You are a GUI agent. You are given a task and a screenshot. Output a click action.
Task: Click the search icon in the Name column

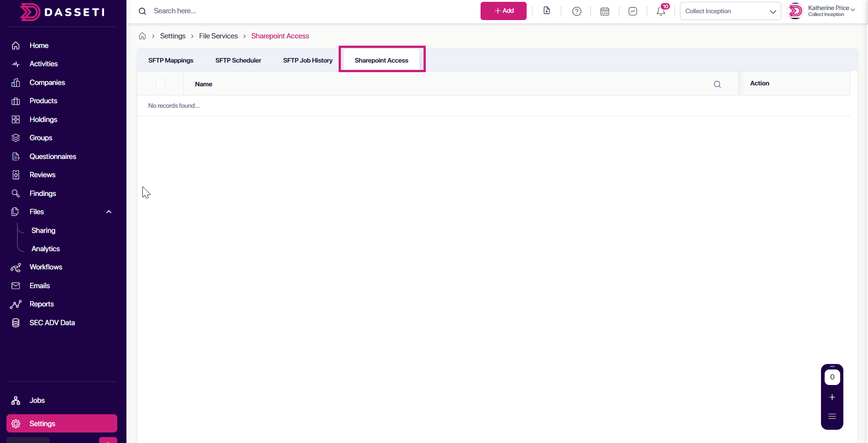click(x=717, y=84)
